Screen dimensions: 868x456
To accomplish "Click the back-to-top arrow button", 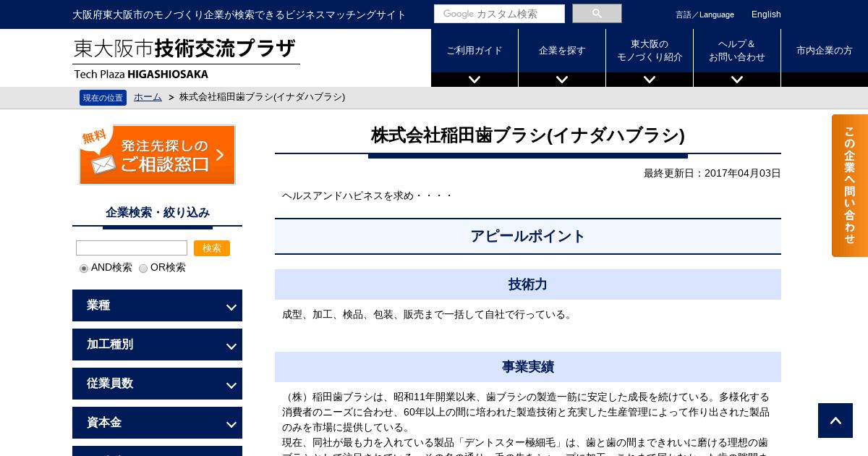I will coord(835,421).
